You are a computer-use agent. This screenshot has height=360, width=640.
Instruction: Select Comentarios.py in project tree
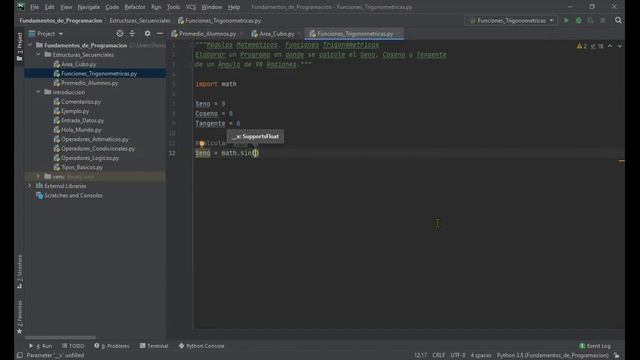tap(80, 102)
